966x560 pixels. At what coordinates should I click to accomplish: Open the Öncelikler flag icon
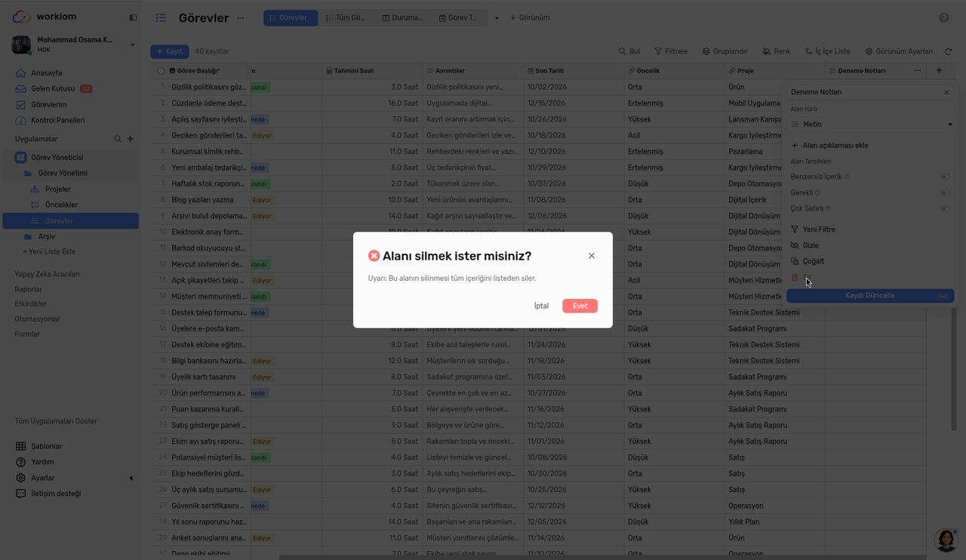35,205
